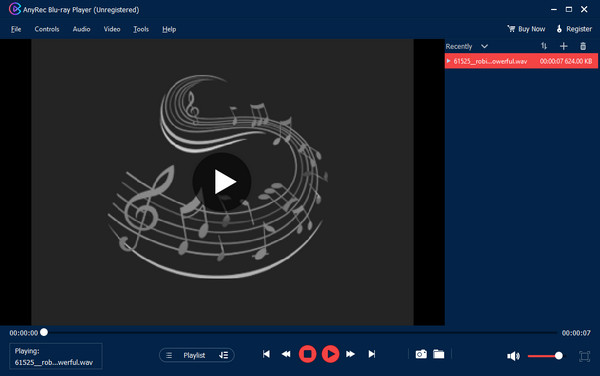
Task: Click the elapsed time 00:00:00
Action: (x=24, y=333)
